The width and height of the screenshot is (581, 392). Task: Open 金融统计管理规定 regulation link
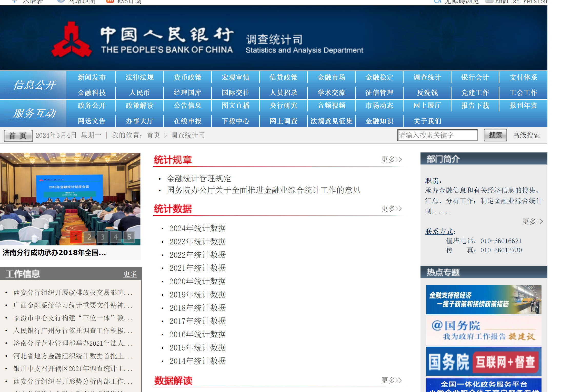coord(199,179)
